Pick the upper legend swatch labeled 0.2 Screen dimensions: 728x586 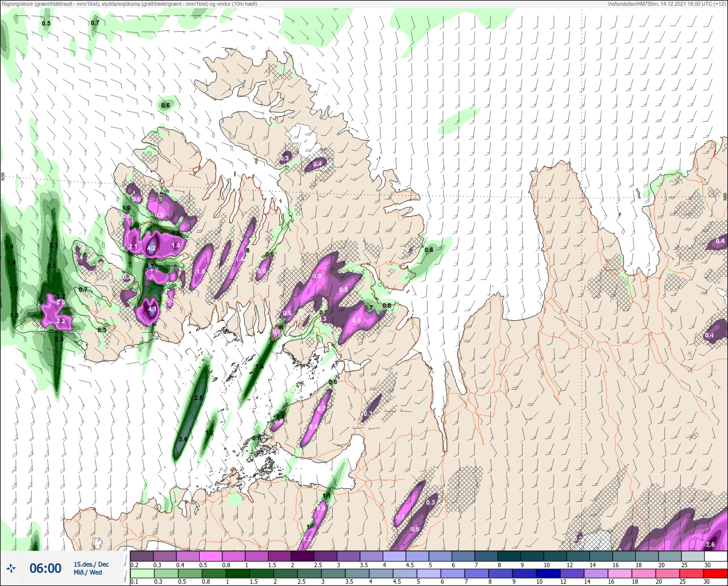pos(142,556)
